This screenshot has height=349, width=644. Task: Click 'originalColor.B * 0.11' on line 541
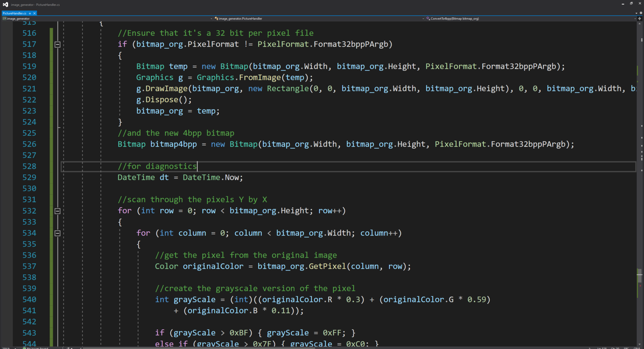(x=239, y=311)
